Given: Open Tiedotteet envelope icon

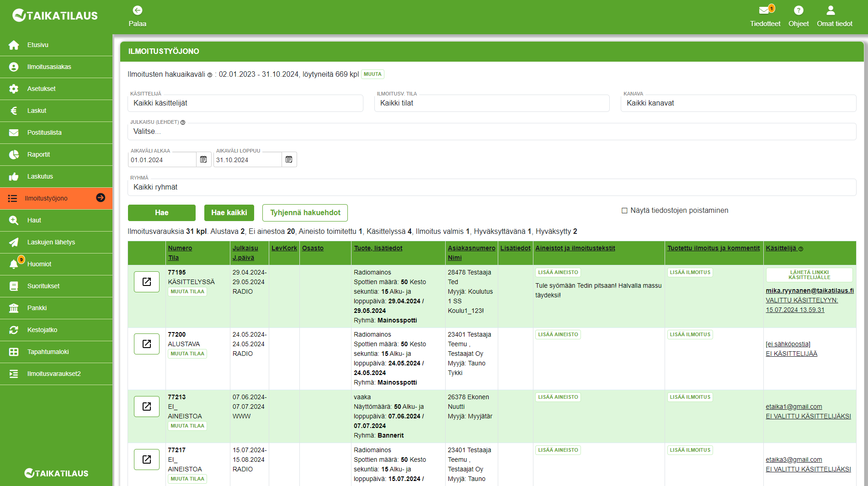Looking at the screenshot, I should coord(764,10).
